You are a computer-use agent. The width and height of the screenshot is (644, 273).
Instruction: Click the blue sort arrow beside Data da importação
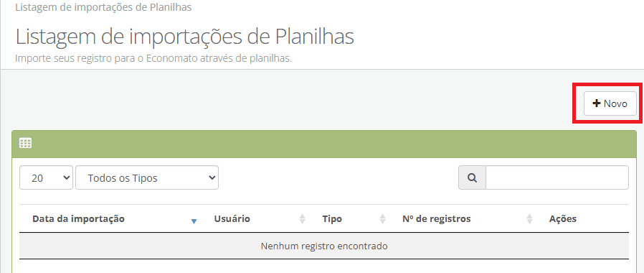194,221
